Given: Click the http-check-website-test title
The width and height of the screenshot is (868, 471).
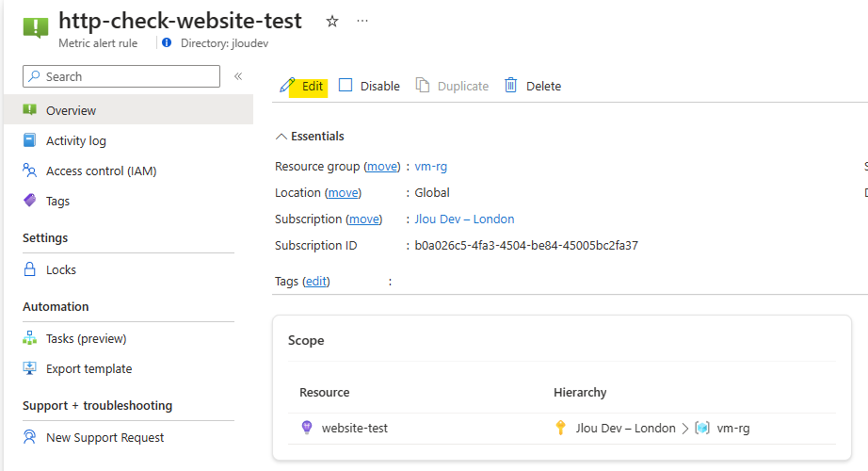Looking at the screenshot, I should (180, 21).
